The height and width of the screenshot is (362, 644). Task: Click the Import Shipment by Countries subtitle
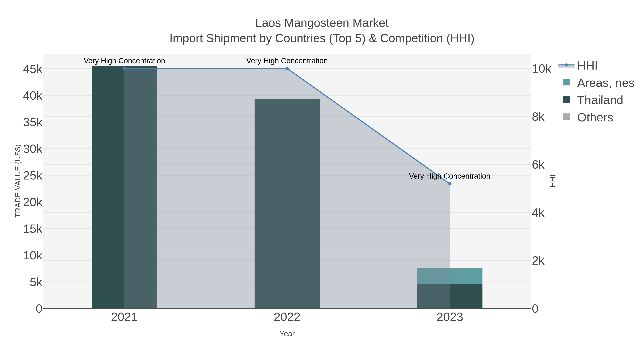[x=322, y=38]
